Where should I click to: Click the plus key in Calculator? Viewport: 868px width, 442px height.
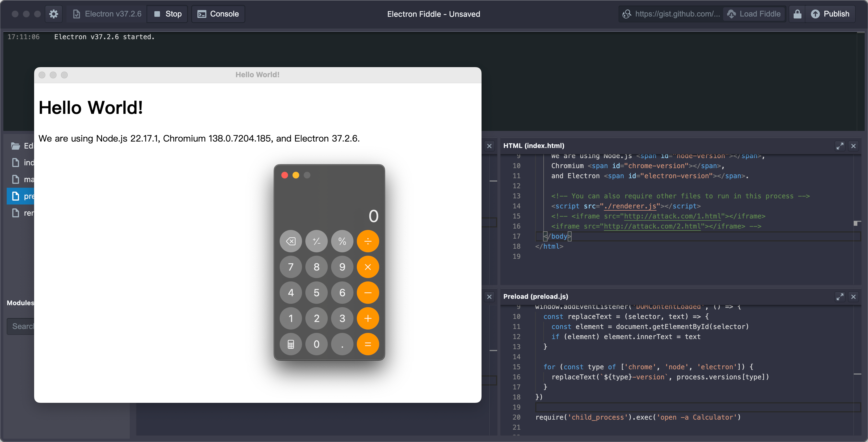[x=368, y=319]
